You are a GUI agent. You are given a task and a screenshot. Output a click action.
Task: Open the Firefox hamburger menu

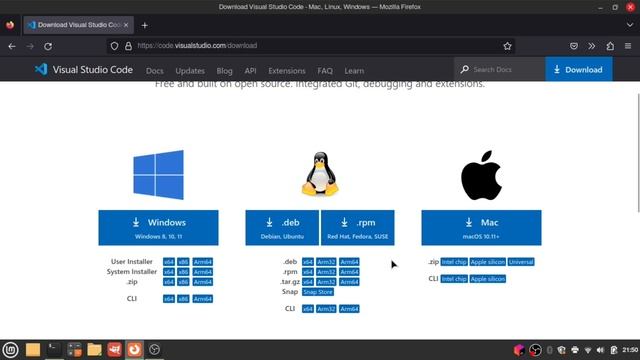(x=628, y=46)
